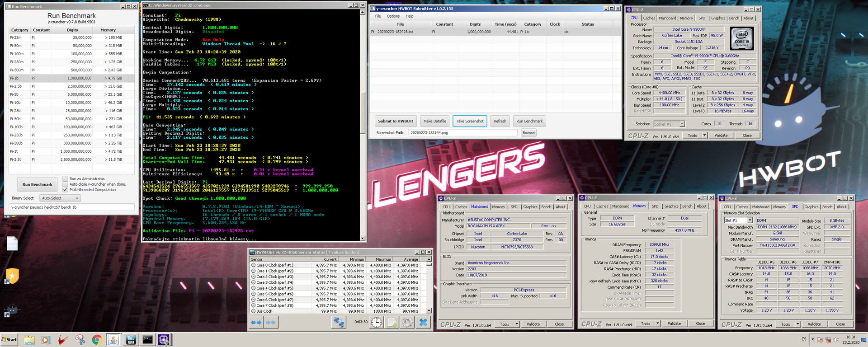Open memory Slot #1 dropdown in SPD
Image resolution: width=868 pixels, height=347 pixels.
[738, 220]
